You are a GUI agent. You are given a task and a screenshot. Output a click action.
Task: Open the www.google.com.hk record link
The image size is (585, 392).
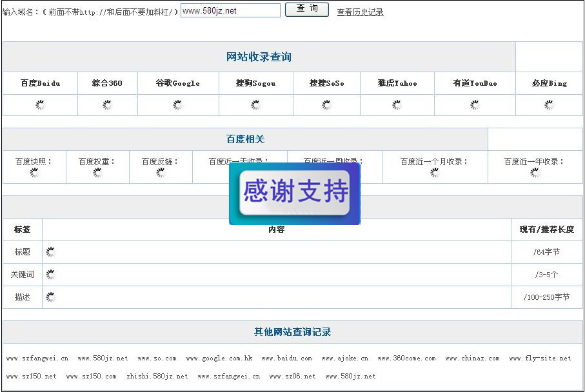pyautogui.click(x=219, y=358)
